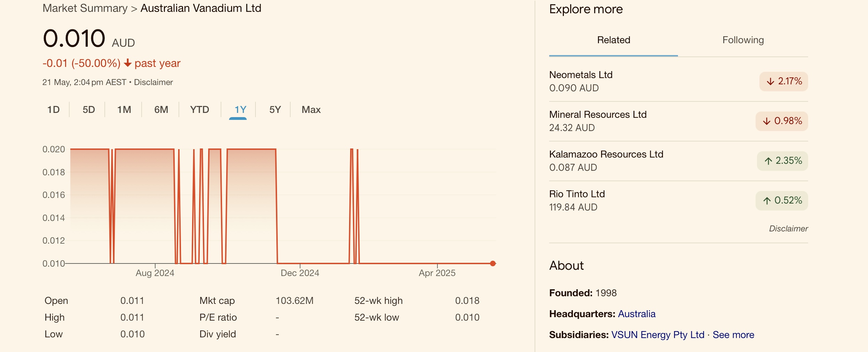Show the 5Y price history
This screenshot has height=352, width=868.
point(275,110)
